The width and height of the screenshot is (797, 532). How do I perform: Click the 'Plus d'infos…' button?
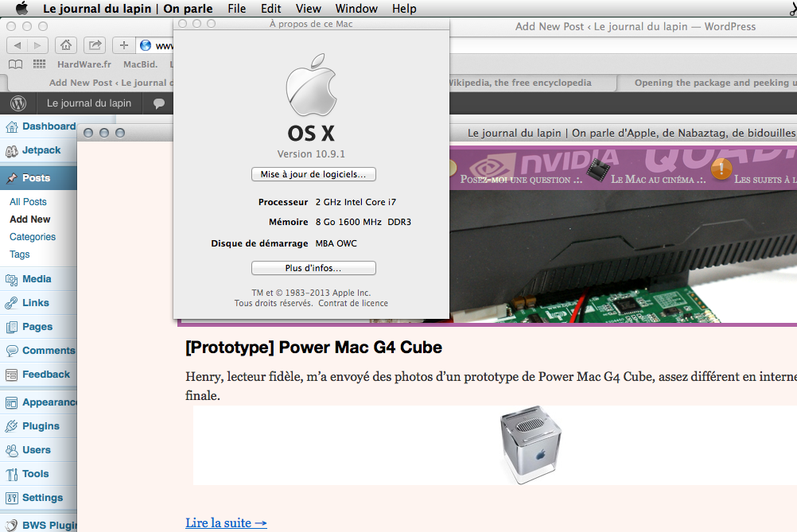(x=313, y=268)
